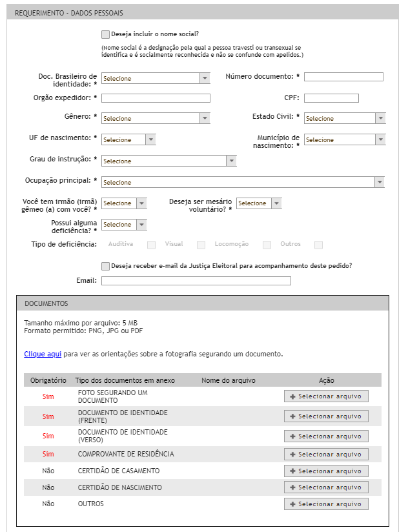Click the 'Tipo dos documentos em anexo' column header
The height and width of the screenshot is (532, 408).
(x=125, y=380)
